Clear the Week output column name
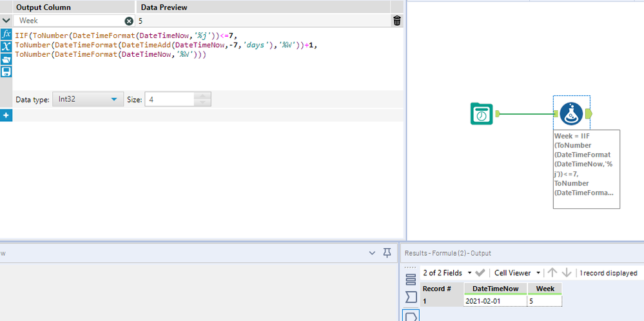Image resolution: width=644 pixels, height=321 pixels. (129, 21)
